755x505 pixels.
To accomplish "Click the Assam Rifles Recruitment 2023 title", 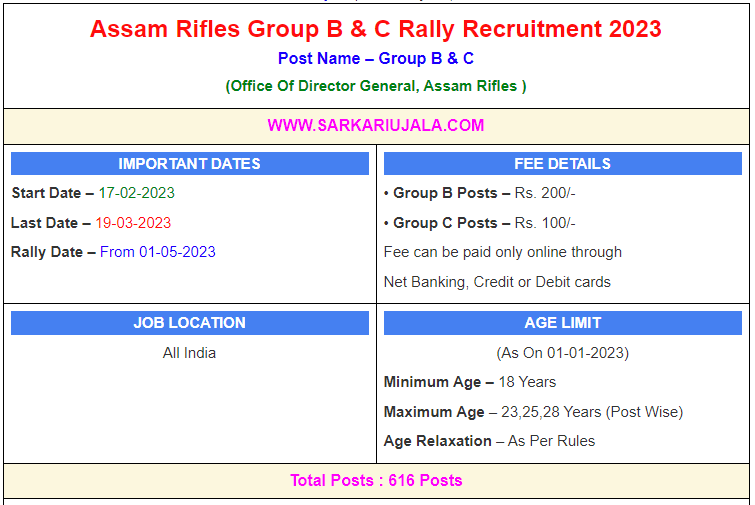I will (376, 29).
